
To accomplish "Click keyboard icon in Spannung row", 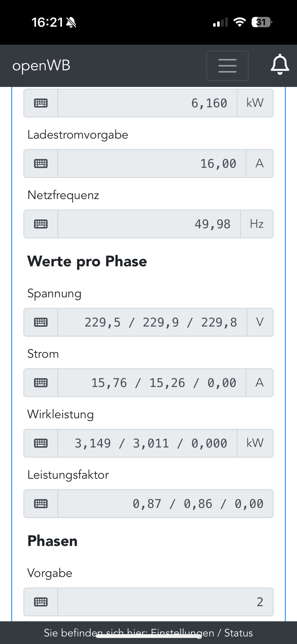I will click(x=41, y=322).
